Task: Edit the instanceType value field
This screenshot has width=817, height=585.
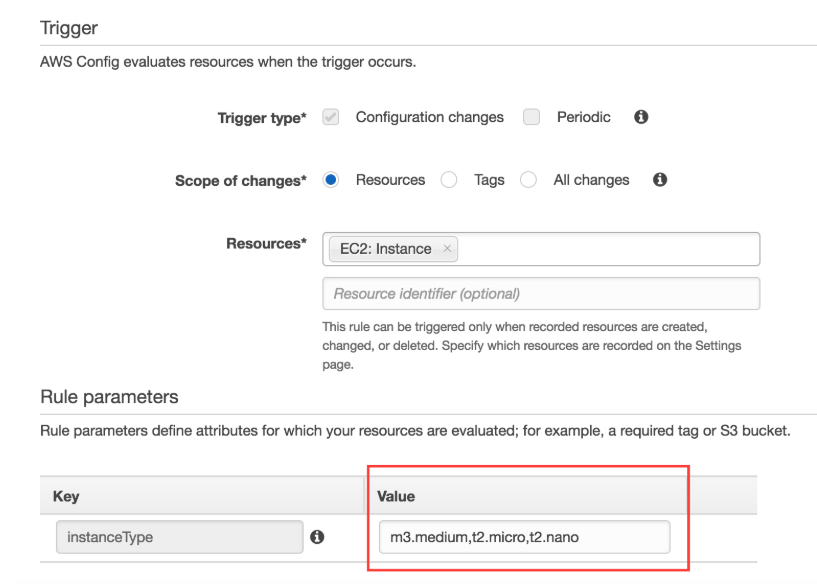Action: click(524, 537)
